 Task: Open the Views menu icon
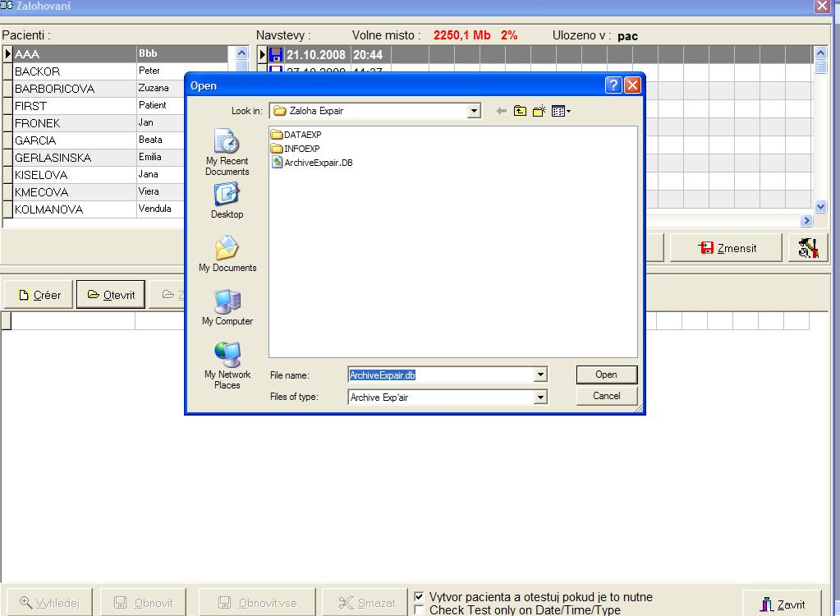click(561, 111)
